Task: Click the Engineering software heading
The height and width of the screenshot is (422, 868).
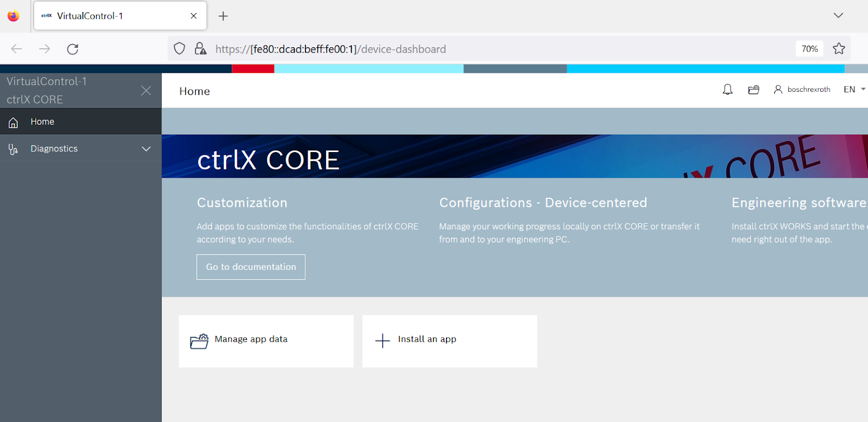Action: (x=799, y=203)
